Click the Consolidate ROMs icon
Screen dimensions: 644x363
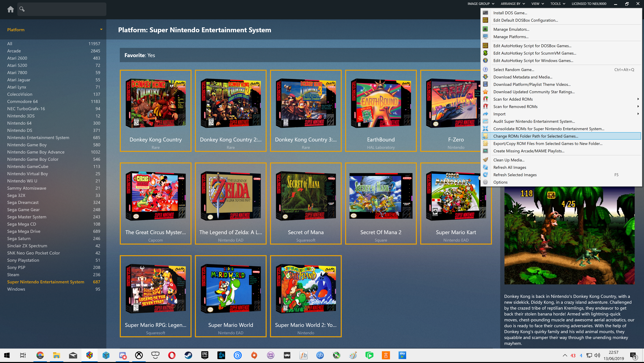485,129
